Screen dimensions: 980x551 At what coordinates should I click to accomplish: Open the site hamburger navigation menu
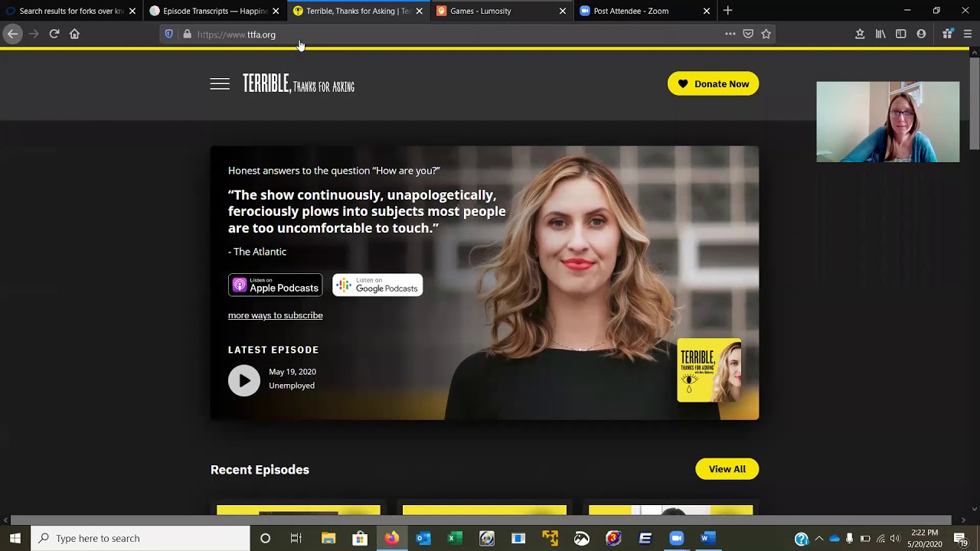pyautogui.click(x=220, y=84)
